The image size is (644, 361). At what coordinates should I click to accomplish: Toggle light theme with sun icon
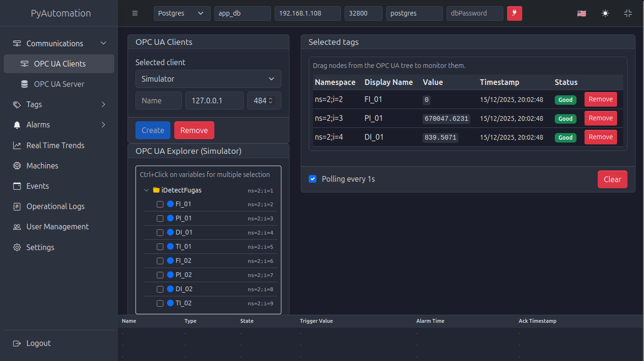(x=605, y=13)
